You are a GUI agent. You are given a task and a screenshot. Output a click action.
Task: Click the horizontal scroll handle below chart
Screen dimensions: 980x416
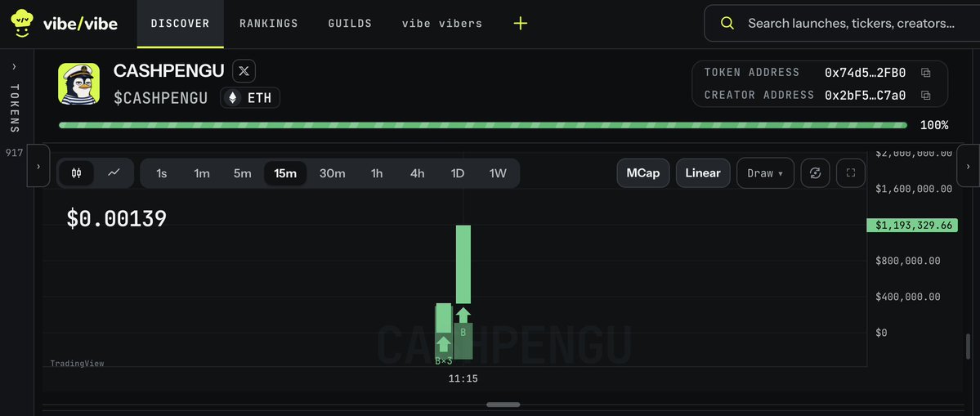[x=503, y=405]
